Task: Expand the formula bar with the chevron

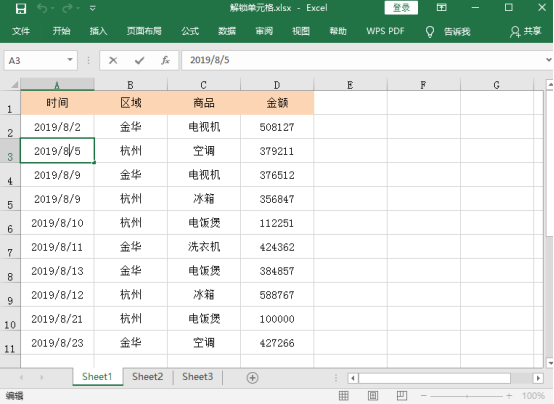Action: 549,60
